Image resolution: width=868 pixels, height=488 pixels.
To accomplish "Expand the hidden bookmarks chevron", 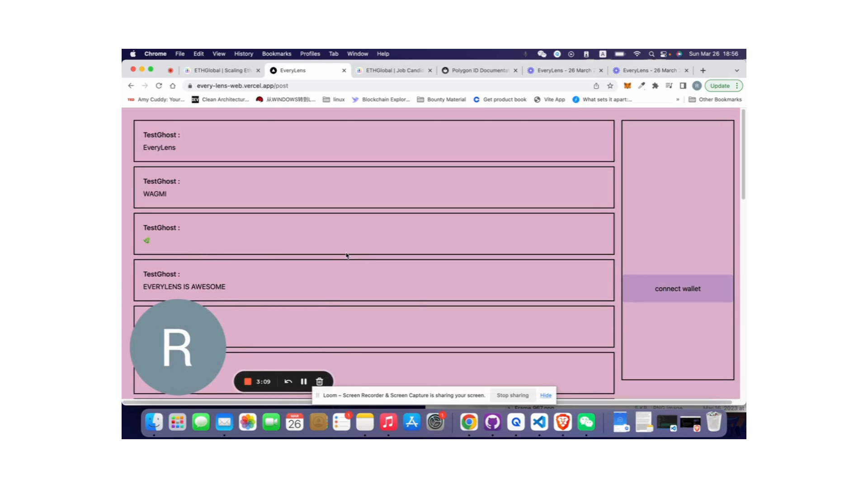I will pos(678,99).
